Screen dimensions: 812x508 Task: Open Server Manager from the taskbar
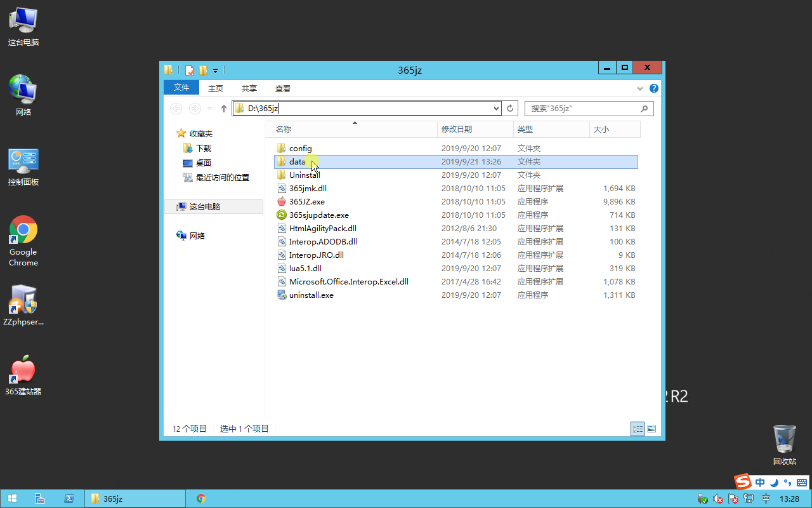pyautogui.click(x=39, y=498)
